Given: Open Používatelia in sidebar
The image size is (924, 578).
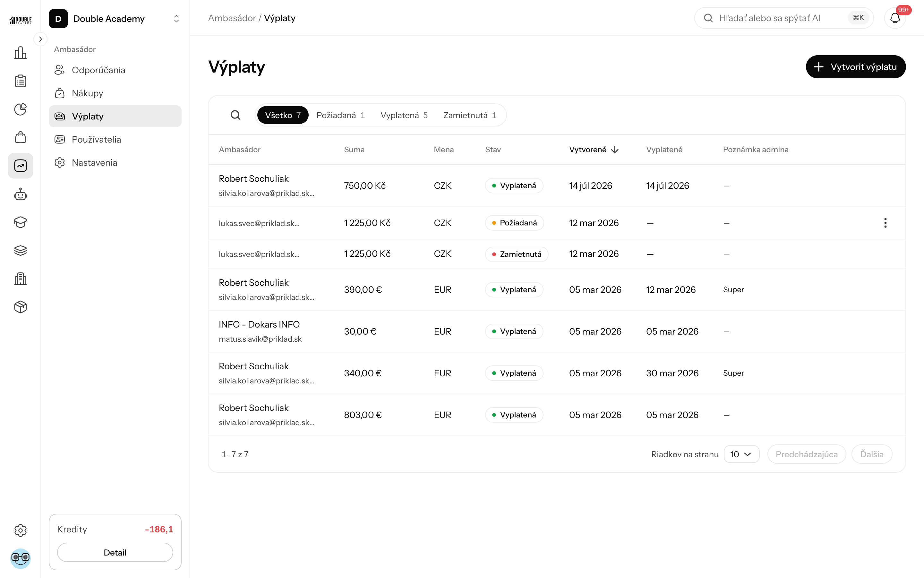Looking at the screenshot, I should click(x=115, y=140).
